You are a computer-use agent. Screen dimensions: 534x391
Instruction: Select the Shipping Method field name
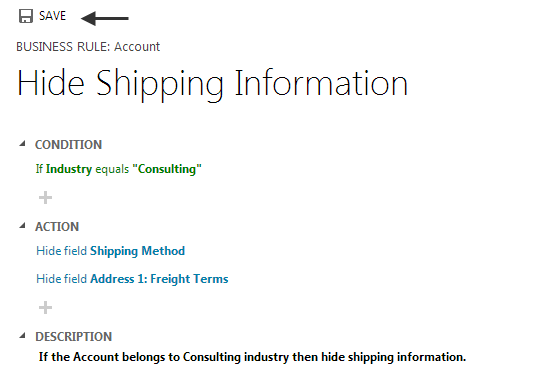coord(138,251)
